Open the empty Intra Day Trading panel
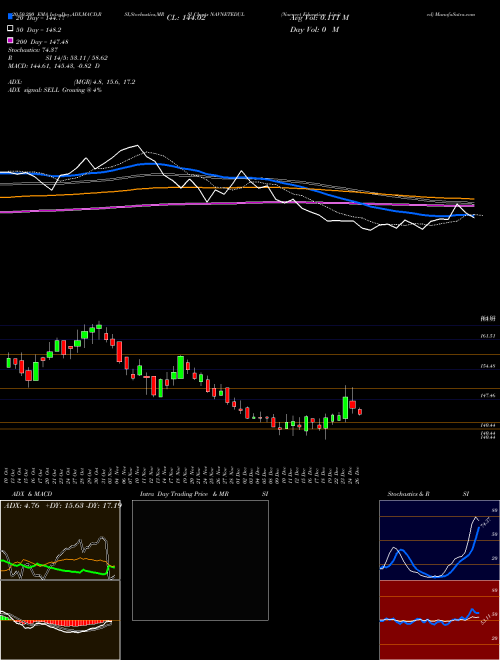 [200, 560]
